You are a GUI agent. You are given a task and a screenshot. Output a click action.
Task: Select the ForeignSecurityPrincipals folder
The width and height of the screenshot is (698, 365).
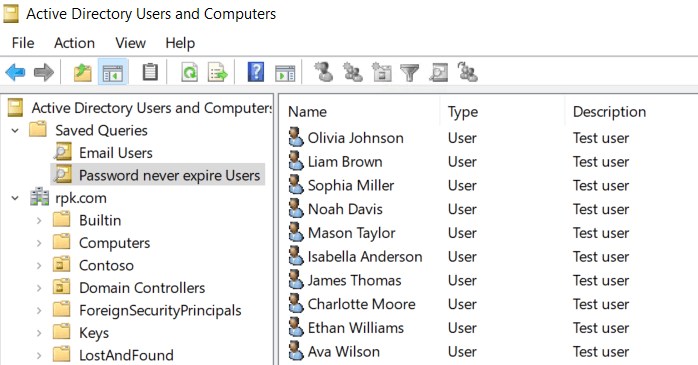(x=160, y=310)
